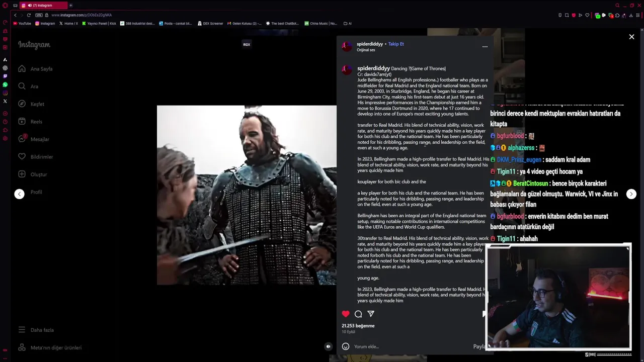Go to previous post with left arrow
The width and height of the screenshot is (644, 362).
coord(19,194)
